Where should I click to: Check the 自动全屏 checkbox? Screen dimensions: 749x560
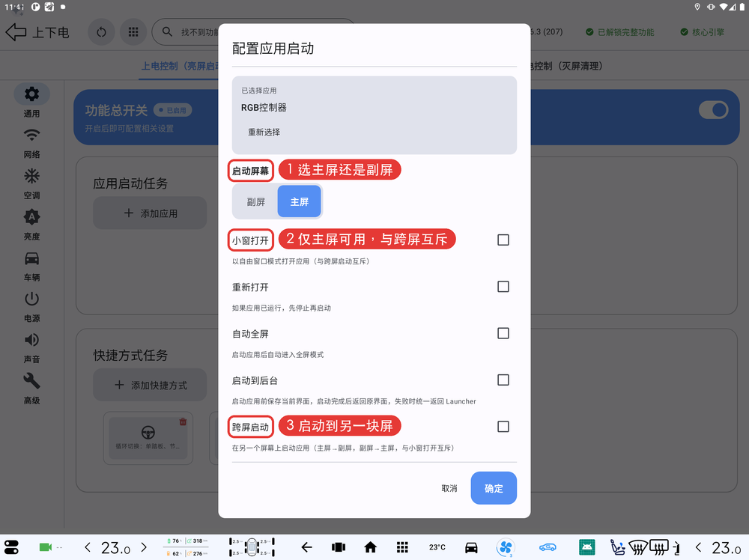(x=503, y=333)
